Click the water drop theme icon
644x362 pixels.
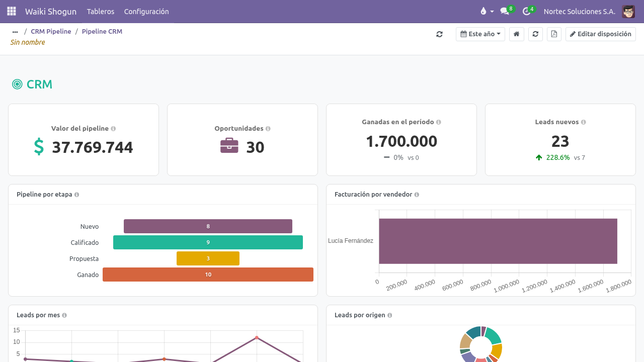[x=484, y=11]
